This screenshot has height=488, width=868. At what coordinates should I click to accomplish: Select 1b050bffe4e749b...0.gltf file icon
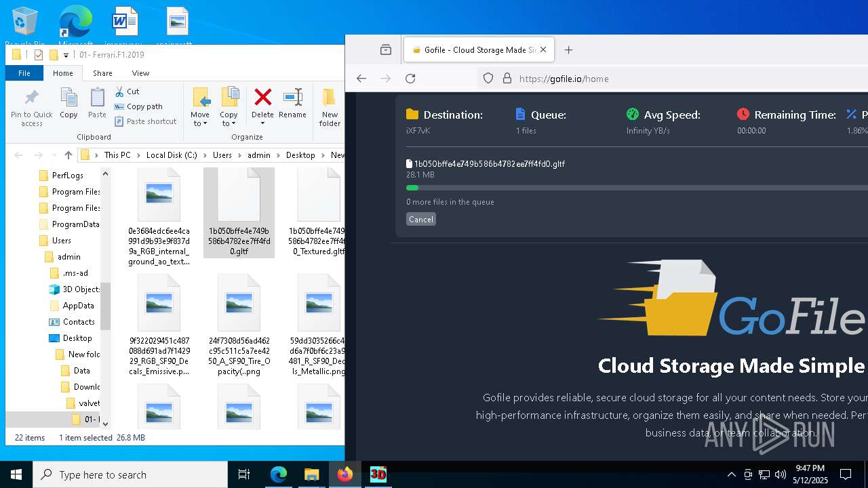coord(239,197)
